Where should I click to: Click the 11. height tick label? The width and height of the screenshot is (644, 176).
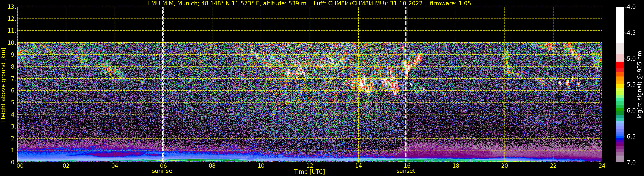[x=12, y=31]
